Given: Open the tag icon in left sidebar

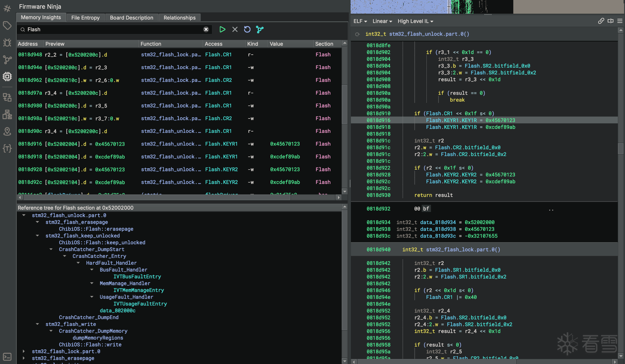Looking at the screenshot, I should click(x=7, y=25).
